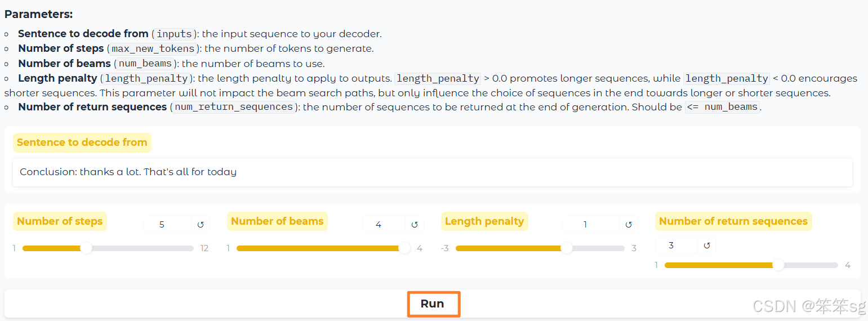The image size is (868, 321).
Task: Click the yellow 'Length penalty' label
Action: tap(484, 221)
